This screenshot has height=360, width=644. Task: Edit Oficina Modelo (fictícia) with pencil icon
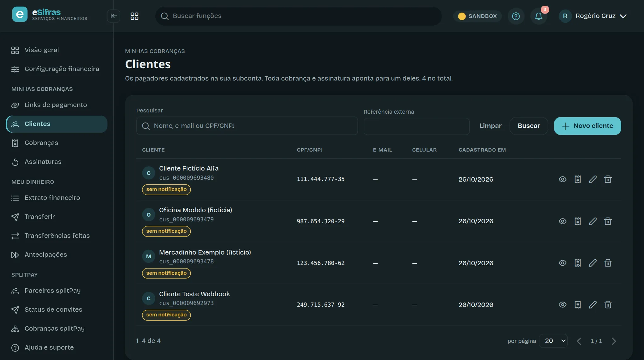point(593,221)
